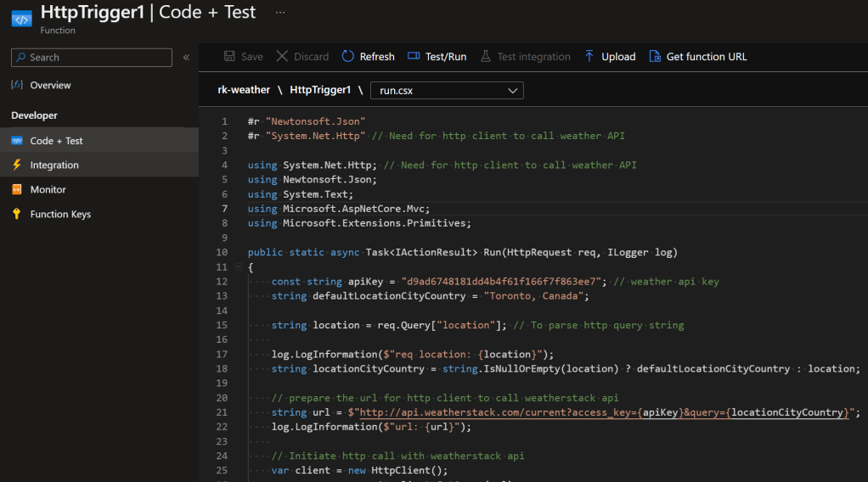Click the Test integration flask icon
Screen dimensions: 868x482
486,57
